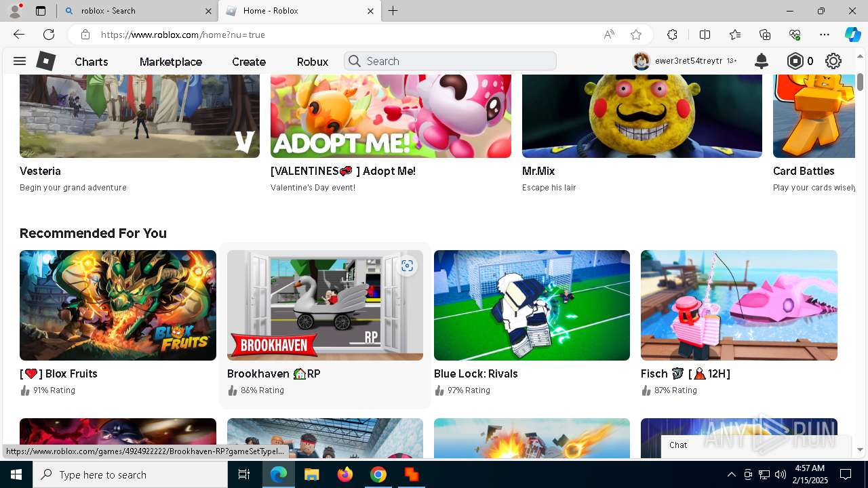Open browser Extensions menu
The image size is (868, 488).
pyautogui.click(x=672, y=35)
